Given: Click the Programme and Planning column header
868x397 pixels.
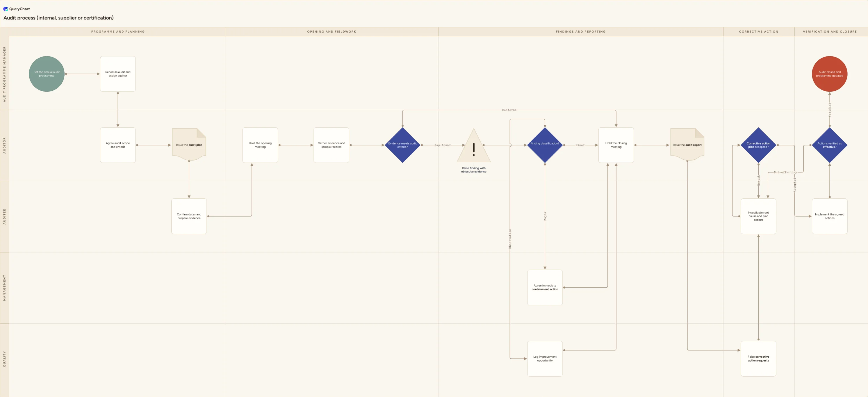Looking at the screenshot, I should pos(117,32).
